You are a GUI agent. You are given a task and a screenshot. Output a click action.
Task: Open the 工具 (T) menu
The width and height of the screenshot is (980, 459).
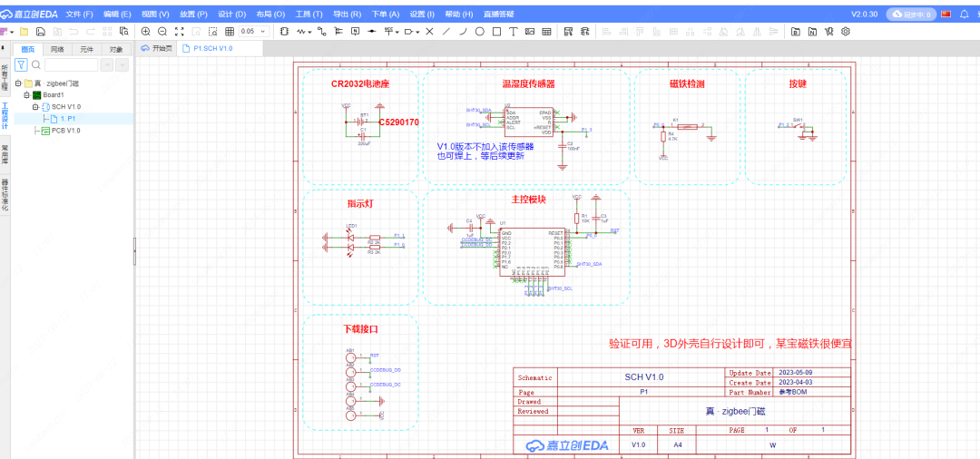click(309, 14)
